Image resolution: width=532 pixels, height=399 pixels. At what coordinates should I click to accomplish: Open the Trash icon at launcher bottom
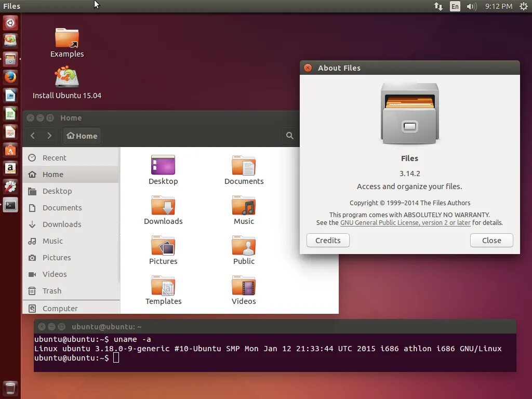pos(10,389)
